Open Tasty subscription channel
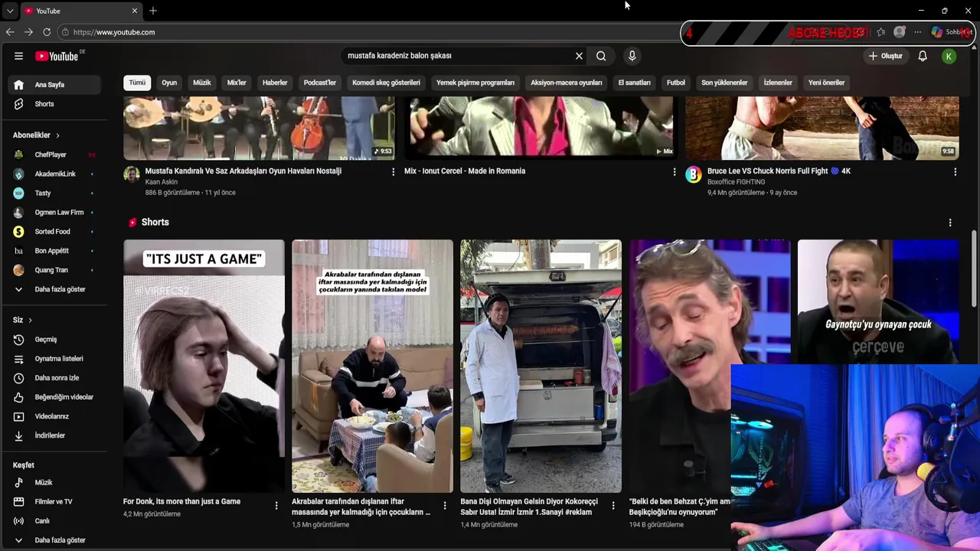 click(x=54, y=193)
